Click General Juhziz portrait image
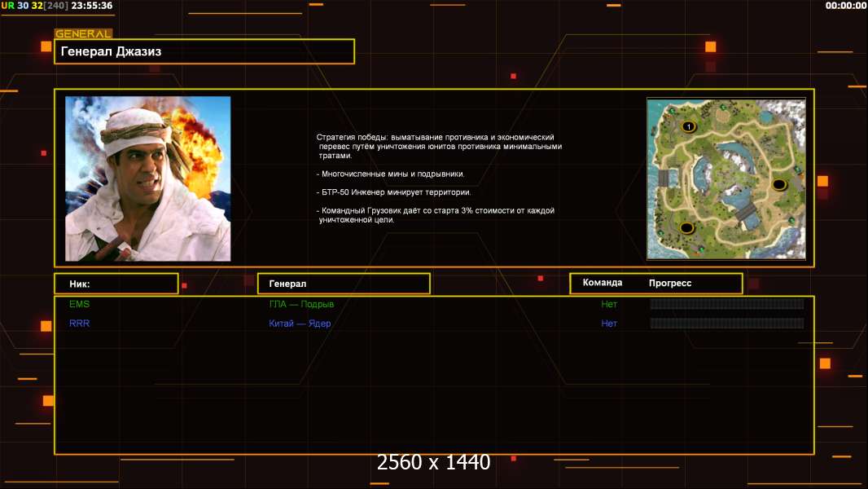This screenshot has height=489, width=868. (147, 178)
